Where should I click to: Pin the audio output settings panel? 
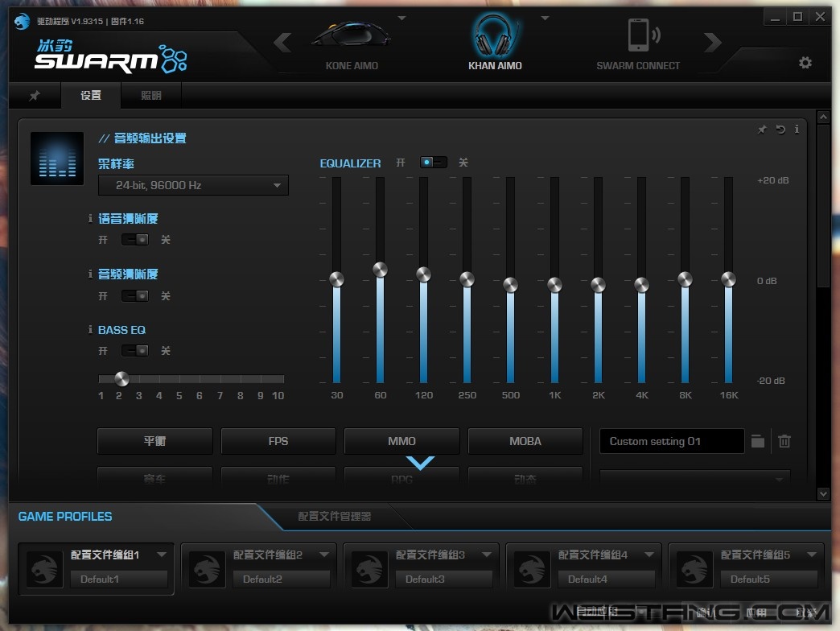point(762,129)
